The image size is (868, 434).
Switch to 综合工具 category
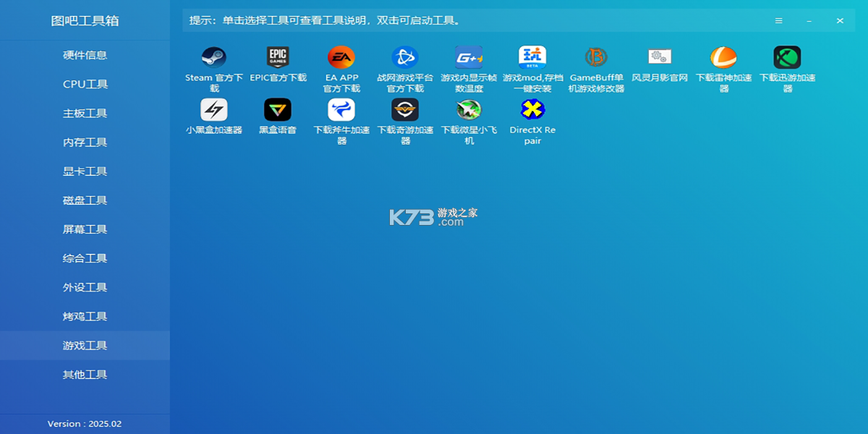(x=85, y=258)
